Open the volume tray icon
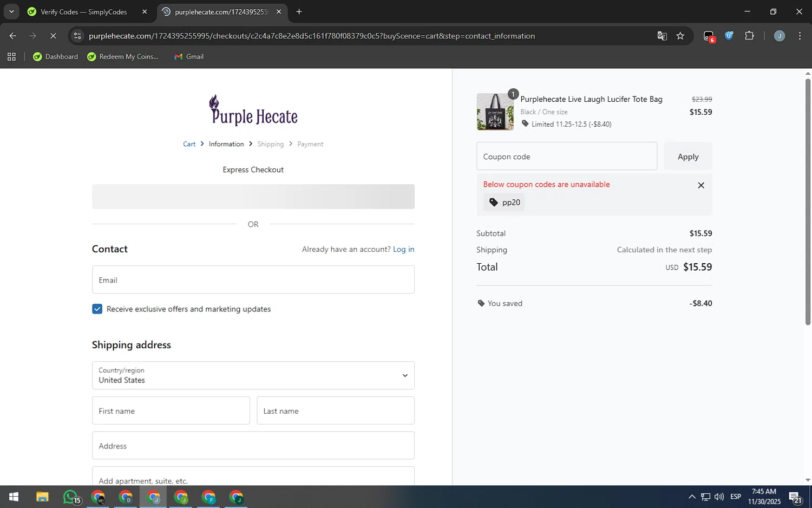 pyautogui.click(x=719, y=497)
